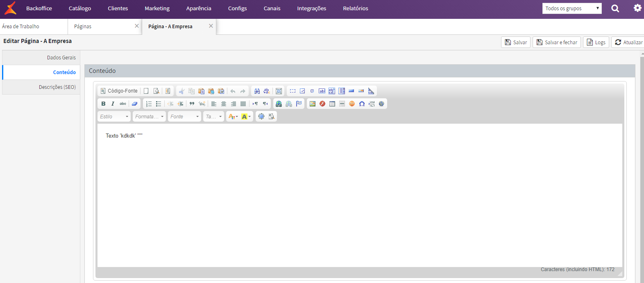Open the Smiley picker
Viewport: 644px width, 283px height.
coord(352,104)
